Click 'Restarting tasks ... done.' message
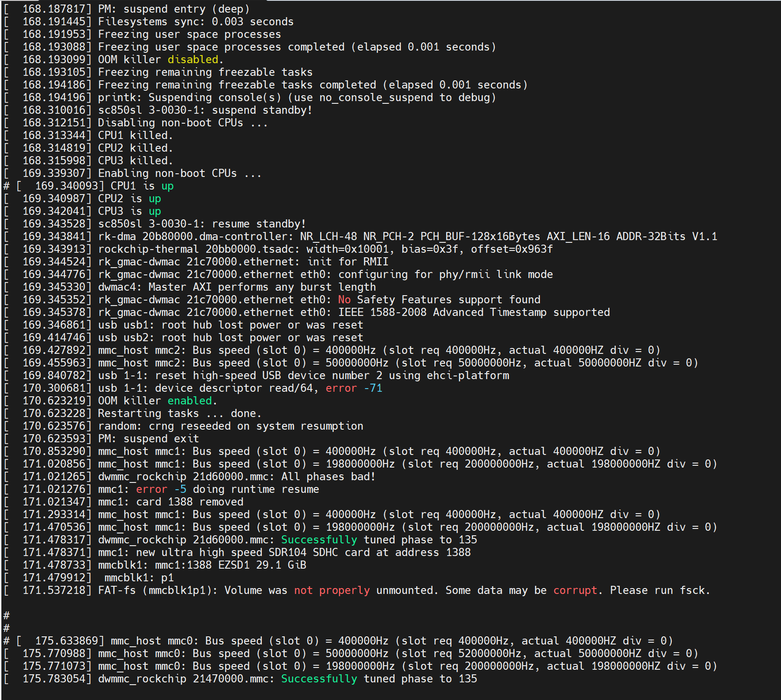 179,413
